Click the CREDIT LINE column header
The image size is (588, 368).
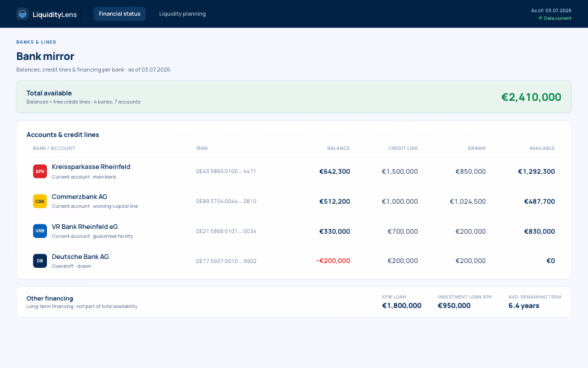pyautogui.click(x=403, y=149)
